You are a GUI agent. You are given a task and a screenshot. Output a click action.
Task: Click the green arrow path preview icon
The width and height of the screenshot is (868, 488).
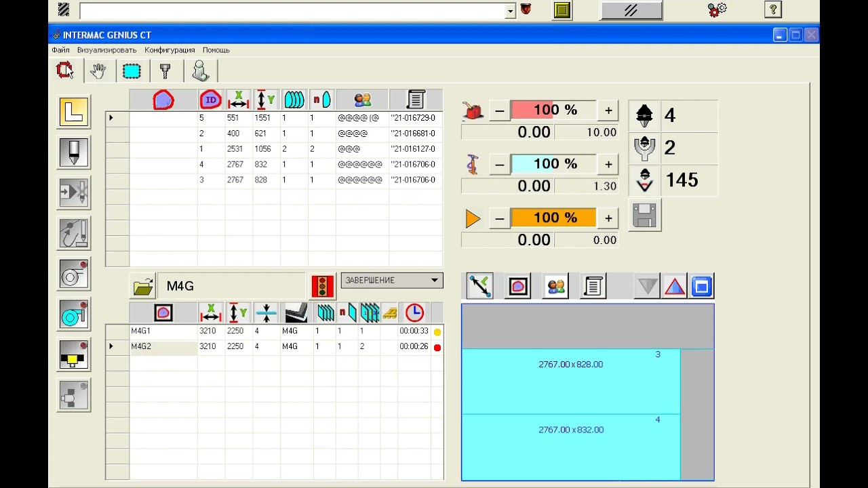(x=479, y=286)
